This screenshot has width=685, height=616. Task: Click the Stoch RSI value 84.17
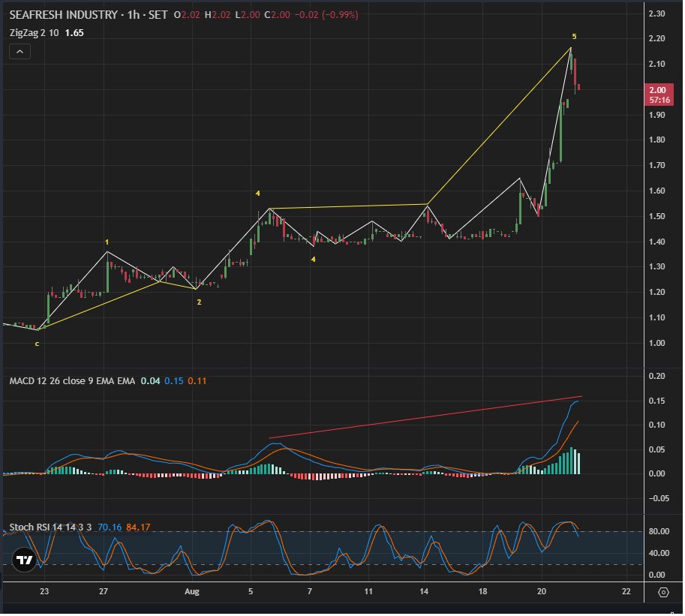pos(139,528)
